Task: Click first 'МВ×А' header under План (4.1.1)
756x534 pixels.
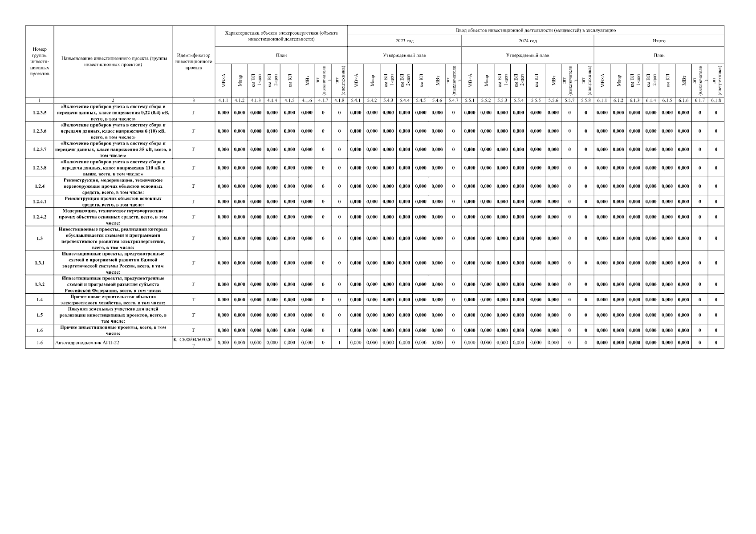Action: [x=223, y=81]
